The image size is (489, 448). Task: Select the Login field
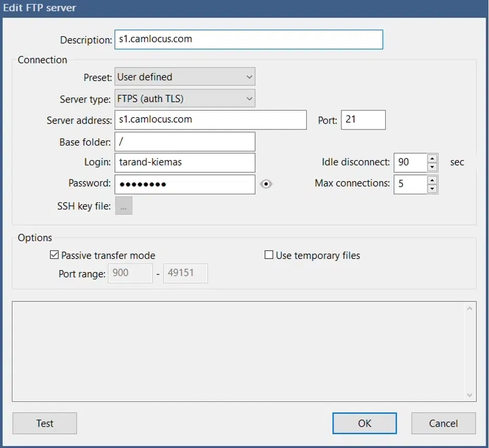tap(184, 163)
